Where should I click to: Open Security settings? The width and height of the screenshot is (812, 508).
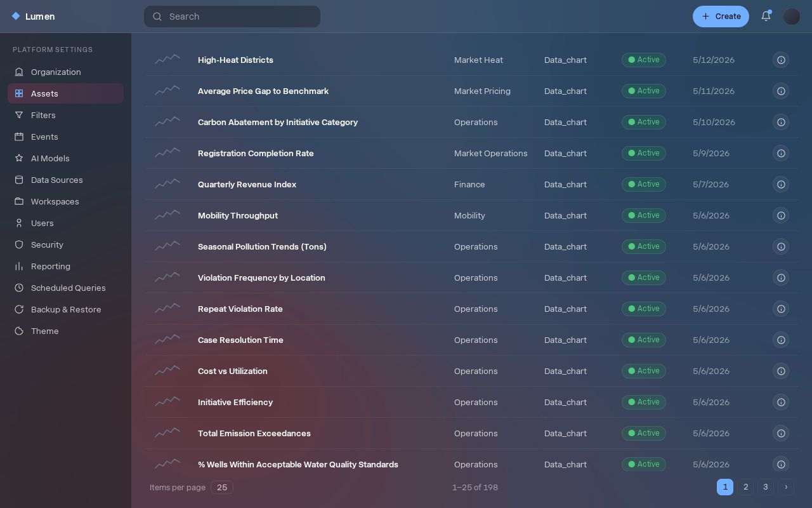[65, 244]
